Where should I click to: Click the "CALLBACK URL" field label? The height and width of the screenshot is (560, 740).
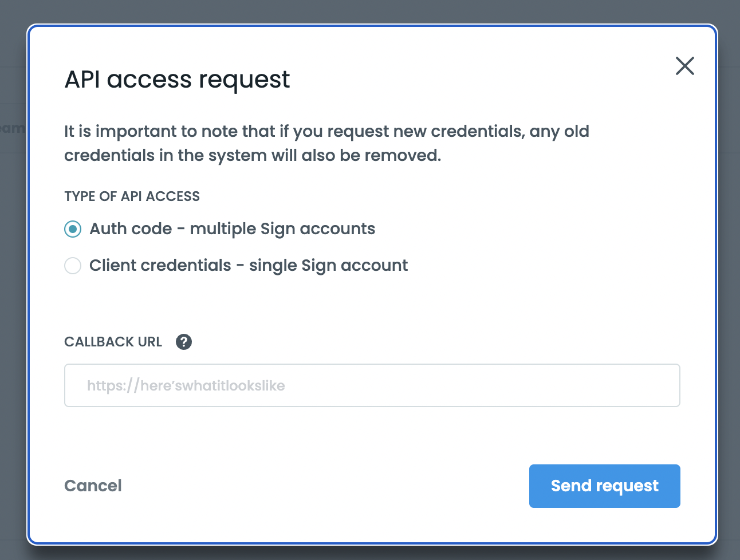(x=113, y=342)
